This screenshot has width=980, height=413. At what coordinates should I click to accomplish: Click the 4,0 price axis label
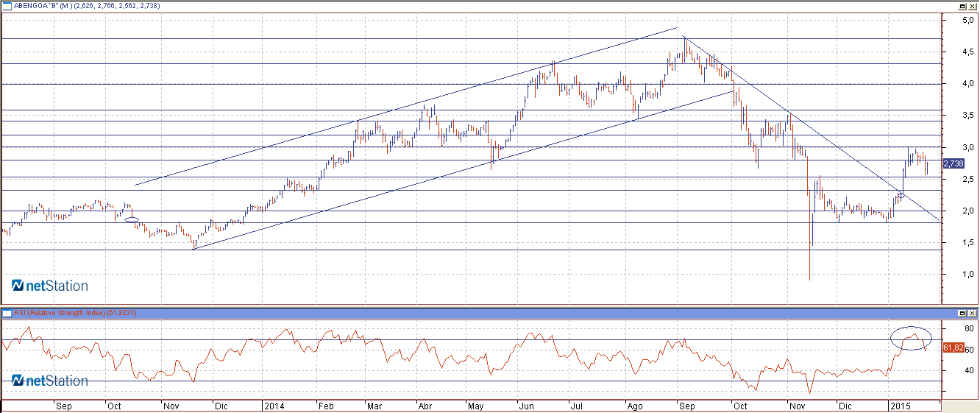(x=968, y=84)
